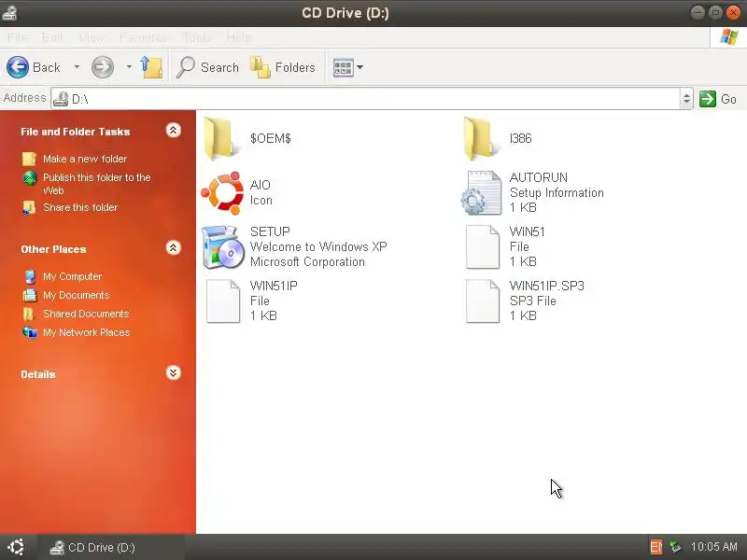
Task: Expand the Details panel
Action: point(173,372)
